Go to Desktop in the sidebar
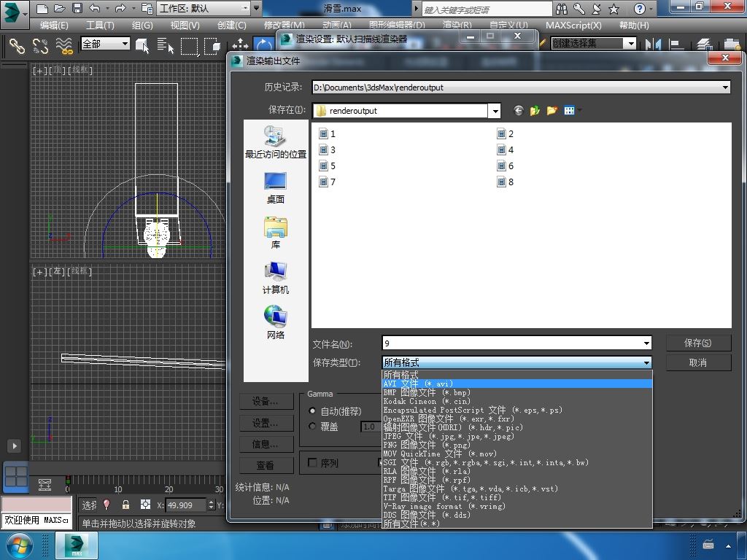The width and height of the screenshot is (747, 560). (x=275, y=187)
